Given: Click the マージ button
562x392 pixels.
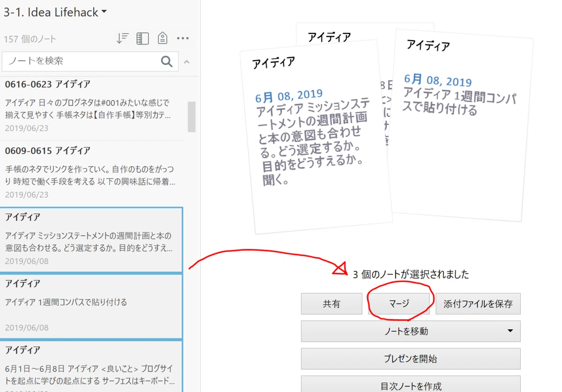Looking at the screenshot, I should [x=399, y=304].
